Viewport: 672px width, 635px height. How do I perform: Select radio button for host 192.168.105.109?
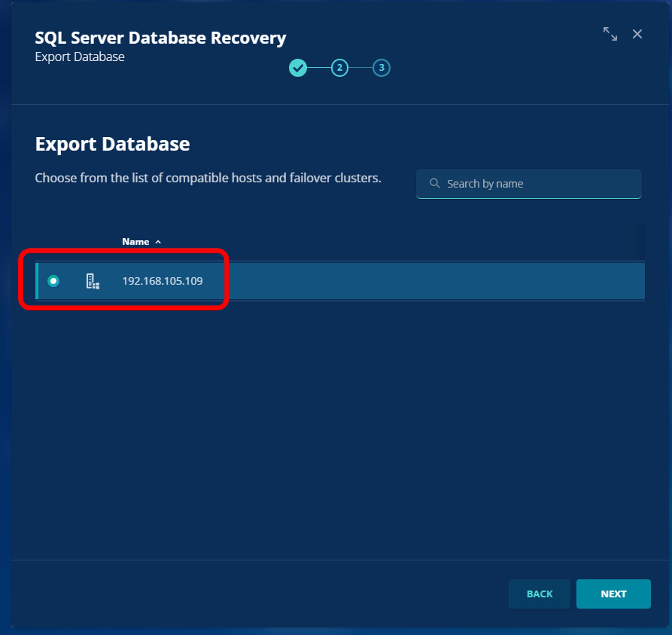coord(53,281)
